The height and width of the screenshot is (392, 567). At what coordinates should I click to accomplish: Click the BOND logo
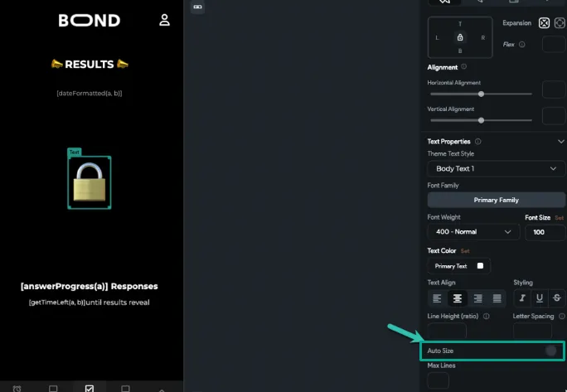(90, 20)
